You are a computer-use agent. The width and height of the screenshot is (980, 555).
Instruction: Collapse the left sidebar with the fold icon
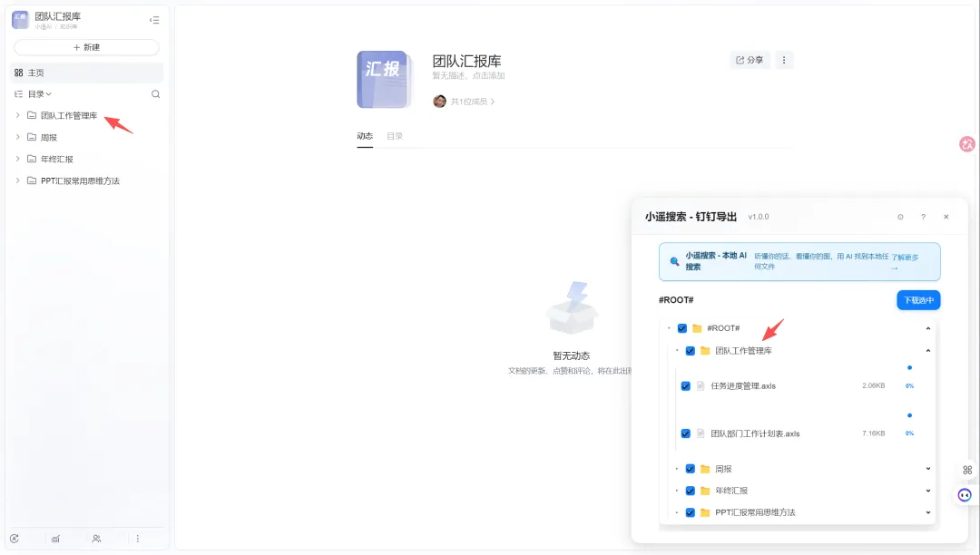point(154,21)
